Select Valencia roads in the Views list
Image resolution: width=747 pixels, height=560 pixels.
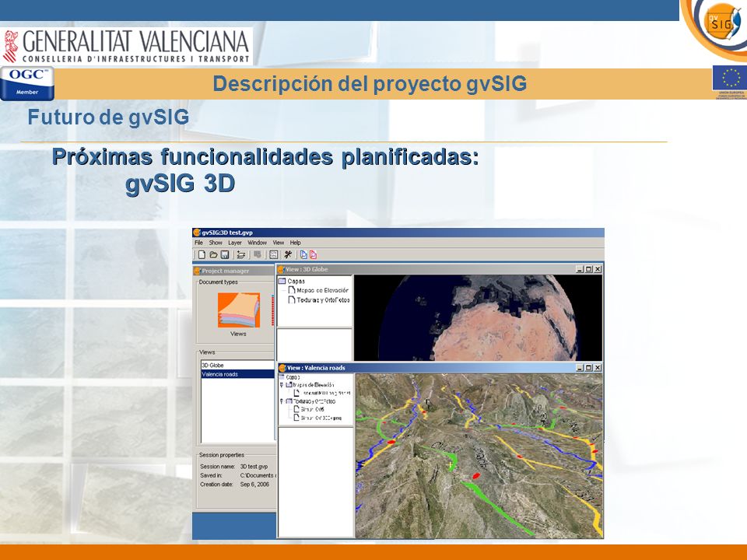pos(237,374)
